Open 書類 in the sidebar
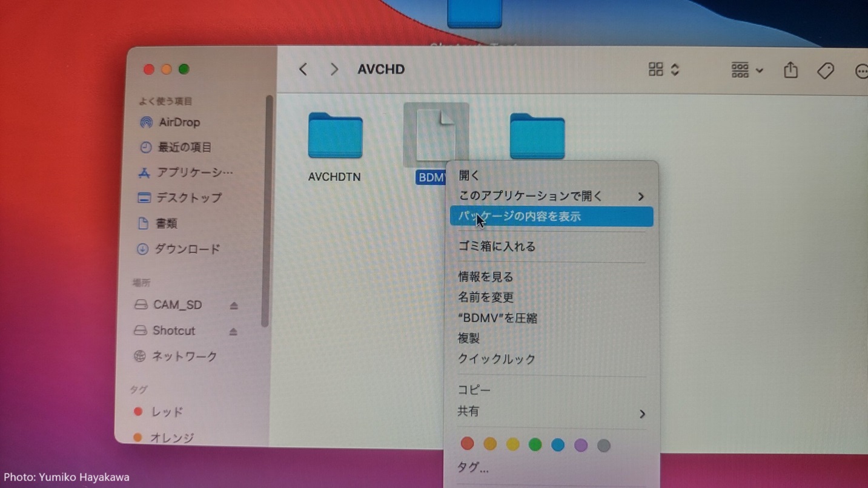This screenshot has height=488, width=868. (x=157, y=223)
